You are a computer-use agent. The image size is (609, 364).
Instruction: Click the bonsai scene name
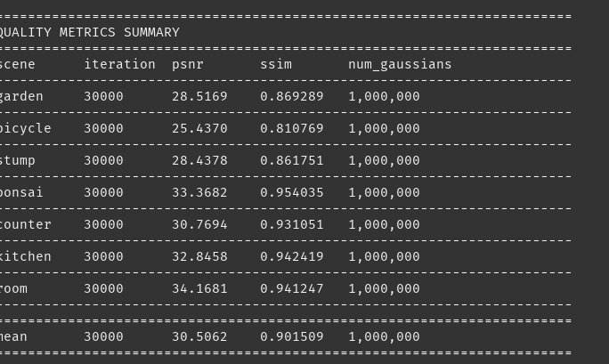pos(21,192)
